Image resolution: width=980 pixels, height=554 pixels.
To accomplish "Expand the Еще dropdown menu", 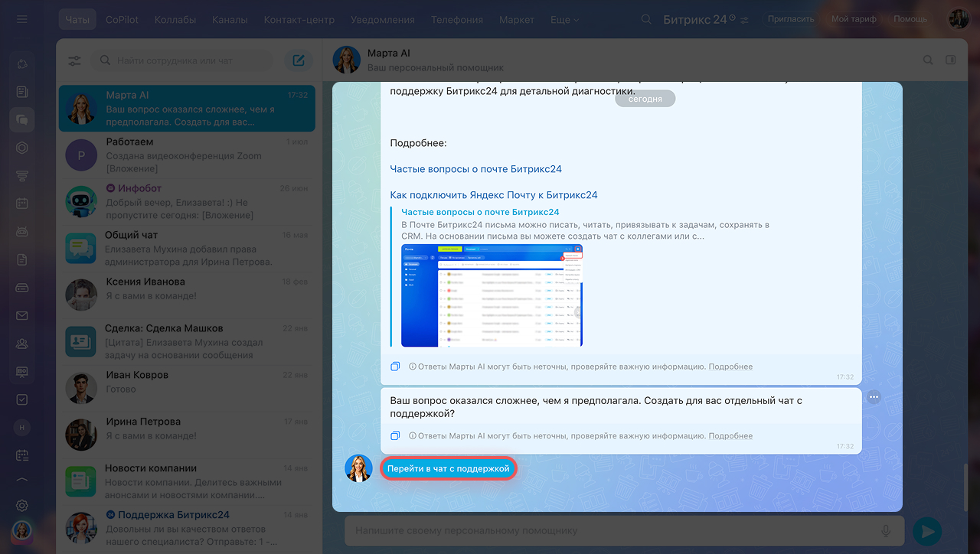I will 564,20.
